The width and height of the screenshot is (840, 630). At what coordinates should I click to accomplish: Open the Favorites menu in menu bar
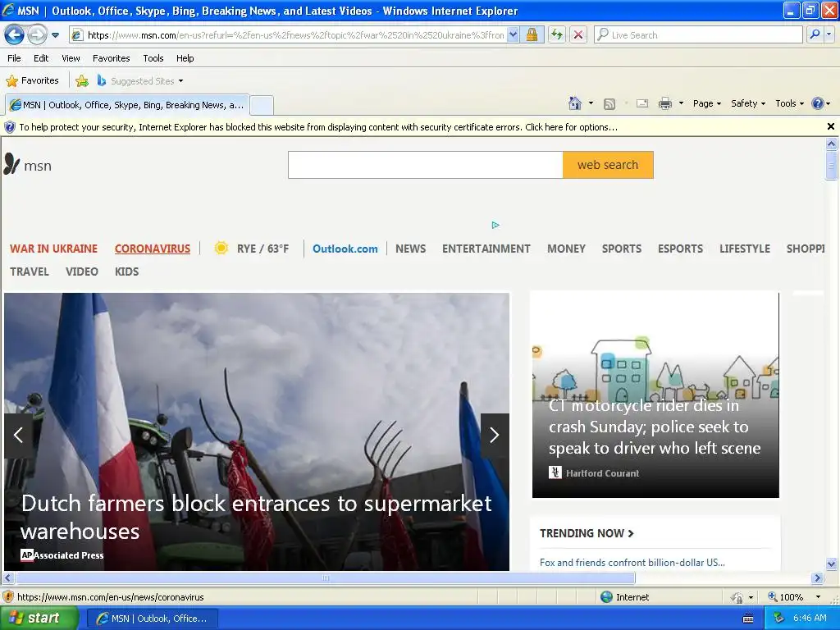[x=111, y=58]
